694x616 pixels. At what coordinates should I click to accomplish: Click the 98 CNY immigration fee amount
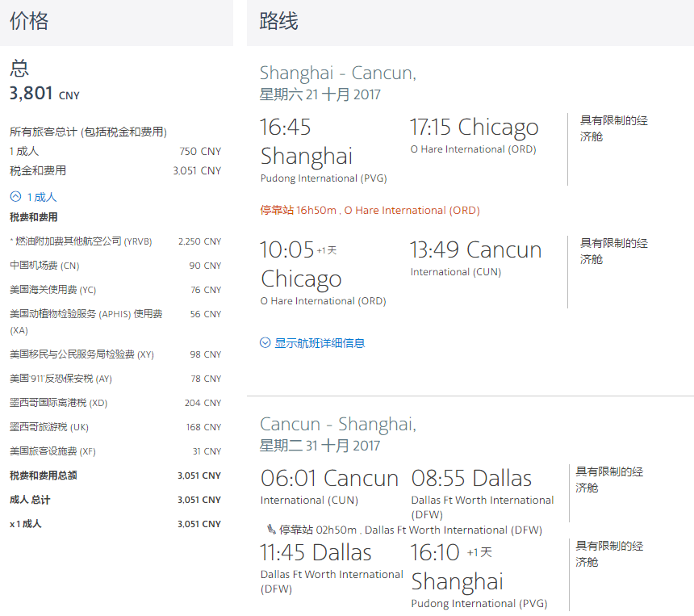pyautogui.click(x=205, y=354)
